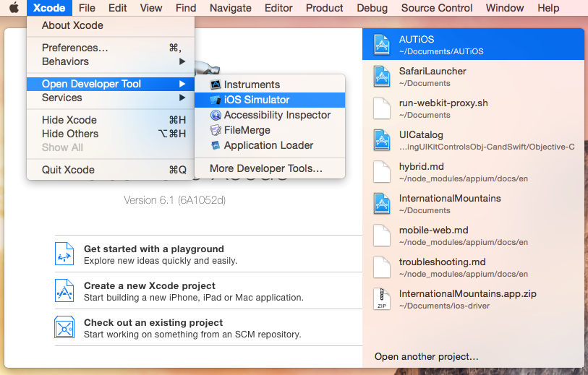588x375 pixels.
Task: Click the Accessibility Inspector icon
Action: (216, 115)
